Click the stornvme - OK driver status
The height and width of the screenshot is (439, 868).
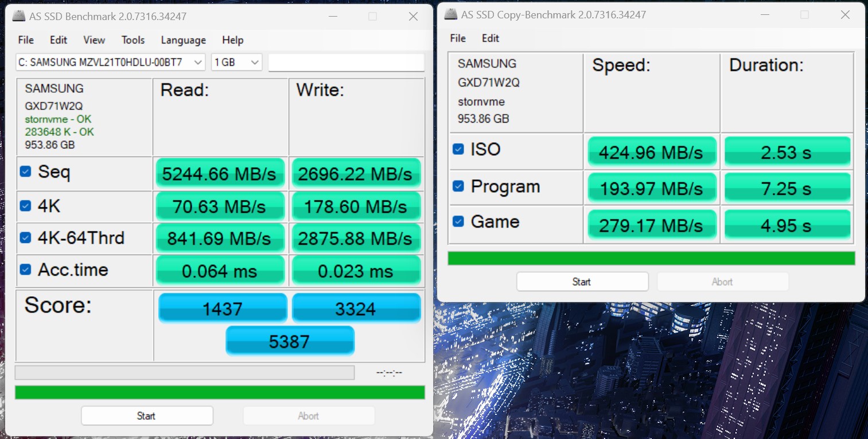(x=58, y=119)
